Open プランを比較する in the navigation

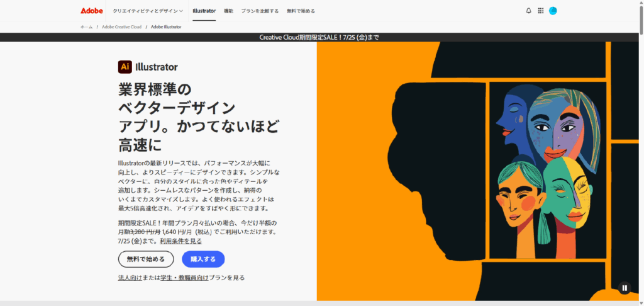point(260,11)
